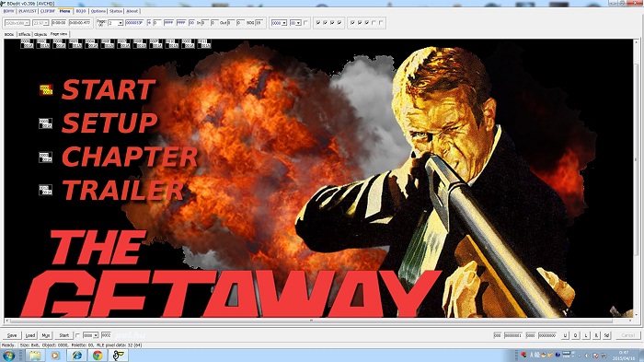
Task: Switch to the PLAYLIST tab
Action: point(28,11)
